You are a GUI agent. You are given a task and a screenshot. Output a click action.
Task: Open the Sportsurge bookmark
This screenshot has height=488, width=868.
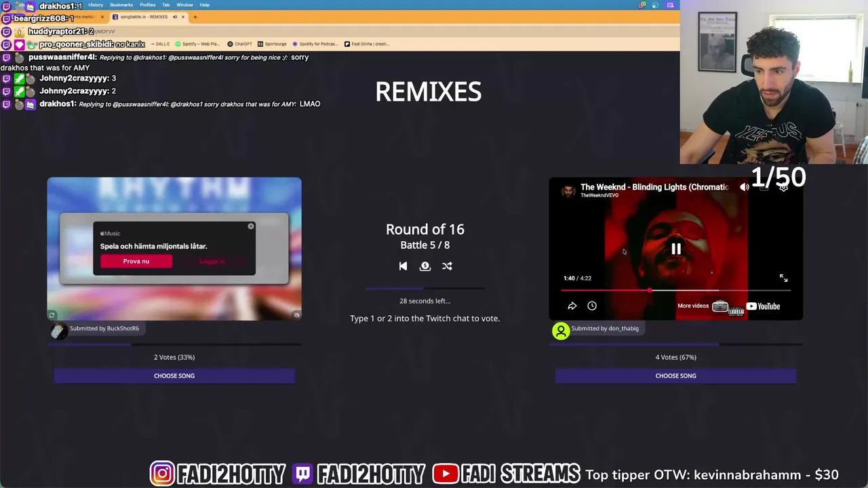coord(272,44)
